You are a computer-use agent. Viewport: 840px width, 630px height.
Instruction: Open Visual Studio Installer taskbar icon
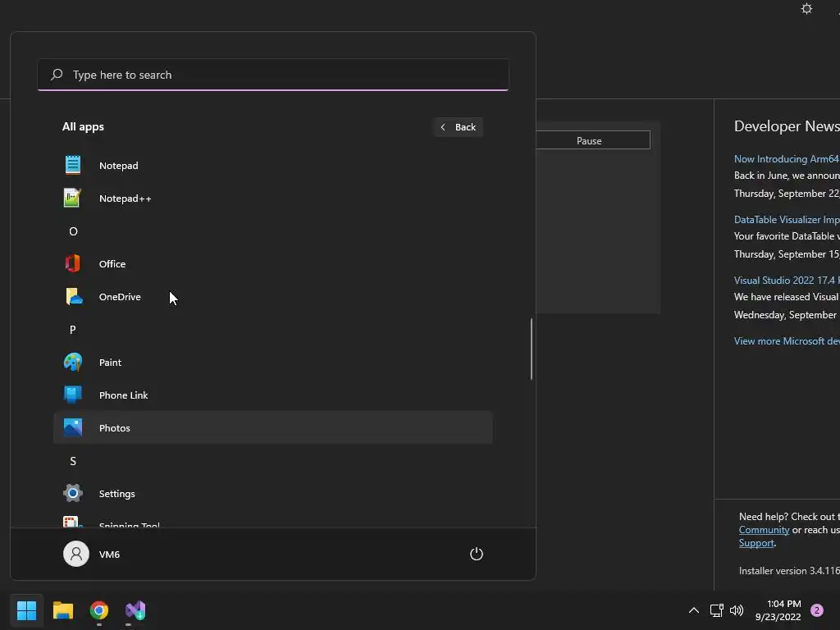click(135, 610)
